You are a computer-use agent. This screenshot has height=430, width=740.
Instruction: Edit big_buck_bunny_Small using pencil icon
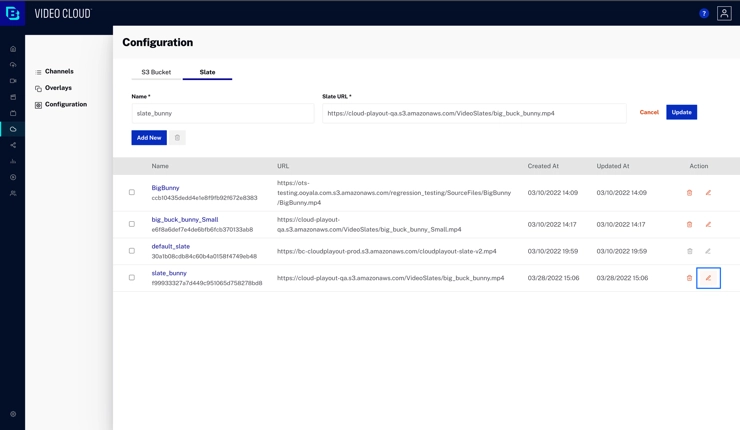708,225
